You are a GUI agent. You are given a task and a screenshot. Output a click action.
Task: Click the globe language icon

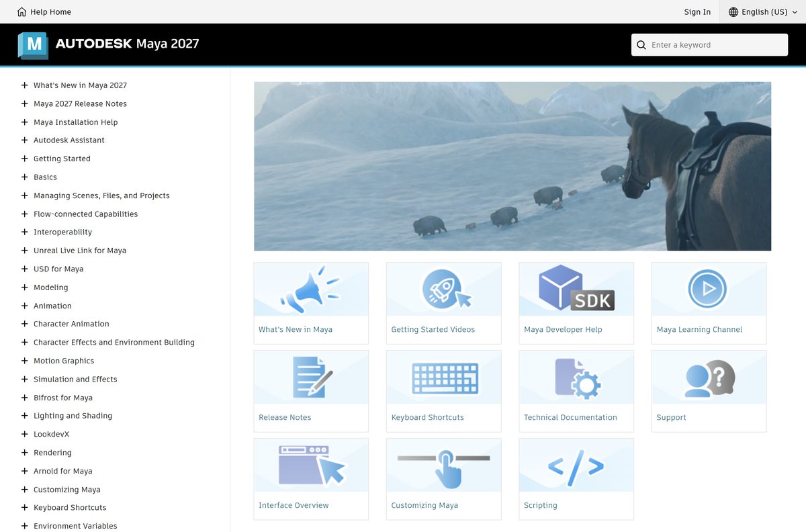pos(733,12)
